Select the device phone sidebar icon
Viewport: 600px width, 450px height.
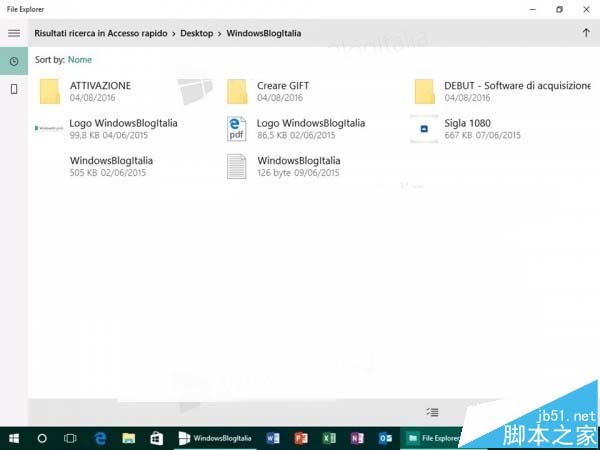(x=14, y=89)
